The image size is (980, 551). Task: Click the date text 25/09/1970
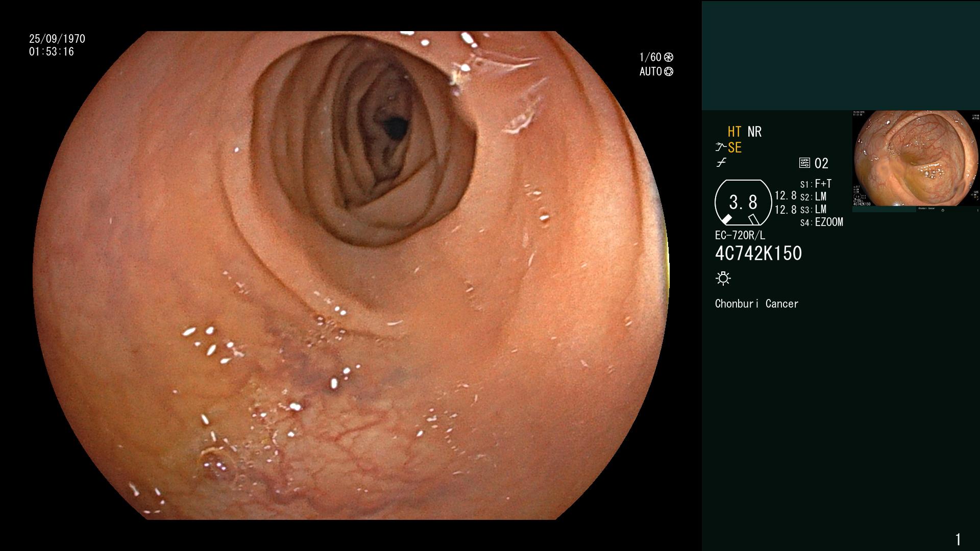(x=57, y=39)
